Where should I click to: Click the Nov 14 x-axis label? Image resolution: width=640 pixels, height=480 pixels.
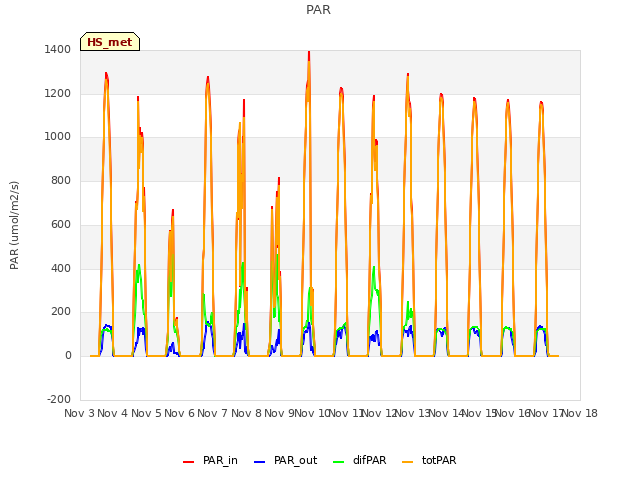pos(446,413)
